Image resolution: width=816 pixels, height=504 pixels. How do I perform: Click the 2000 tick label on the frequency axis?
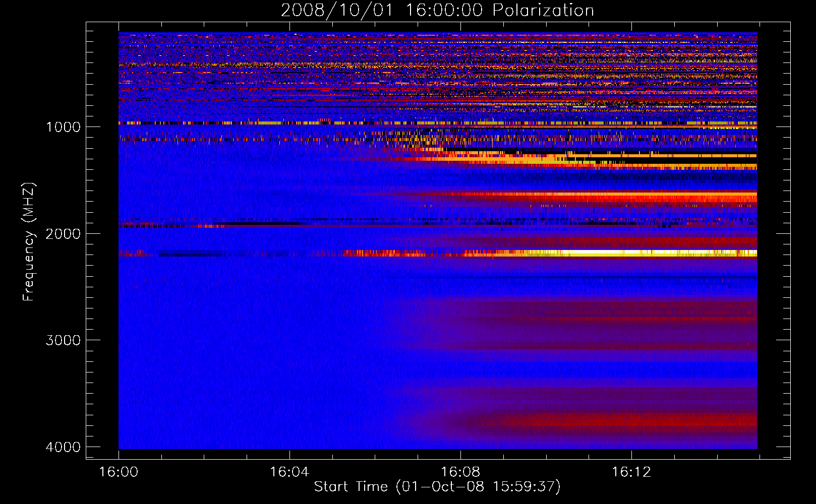63,234
